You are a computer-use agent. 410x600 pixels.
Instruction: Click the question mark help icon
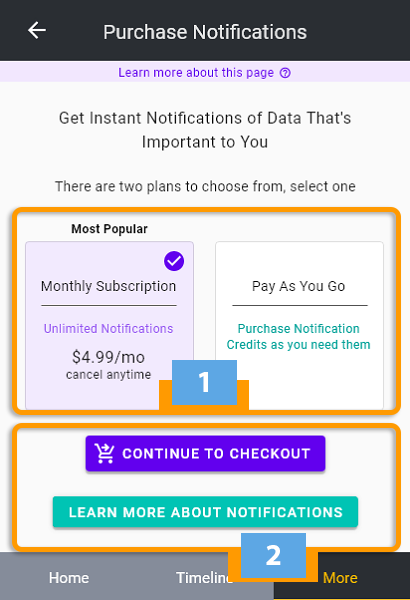tap(285, 73)
